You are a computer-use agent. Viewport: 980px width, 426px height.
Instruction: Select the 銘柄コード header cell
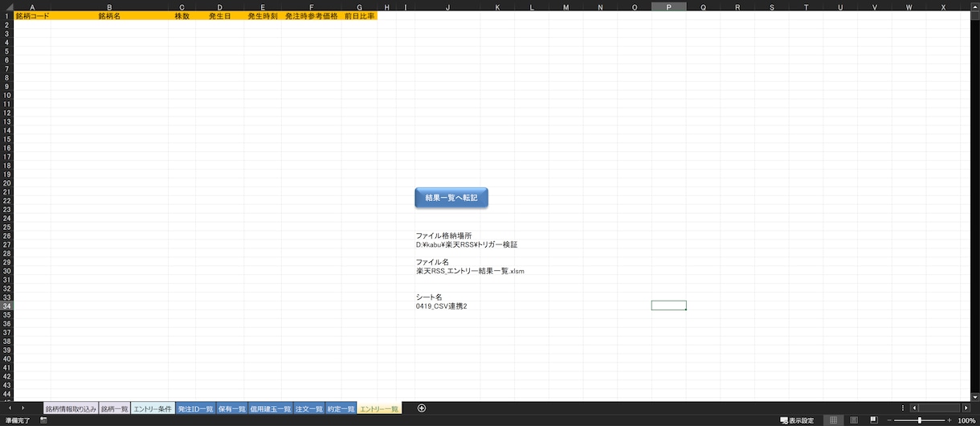click(32, 16)
